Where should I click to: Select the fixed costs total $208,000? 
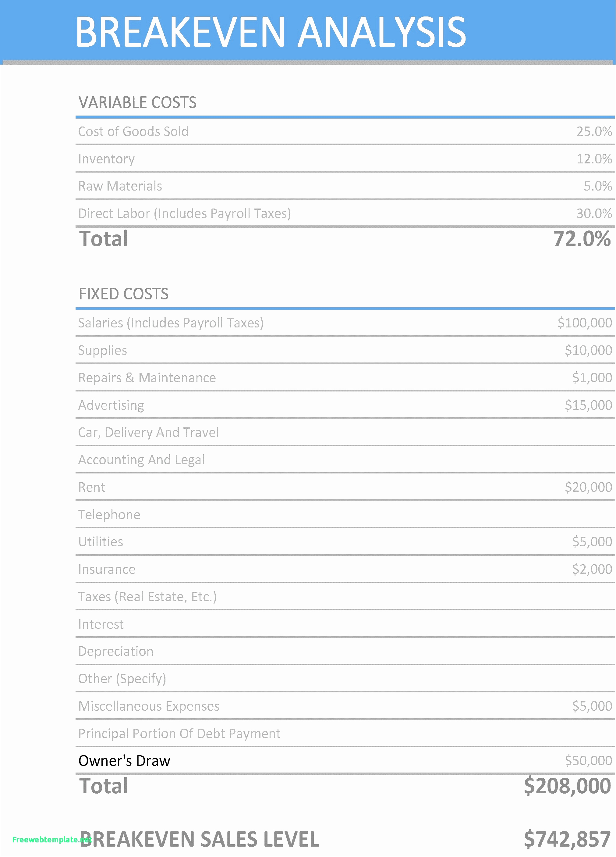click(x=567, y=786)
